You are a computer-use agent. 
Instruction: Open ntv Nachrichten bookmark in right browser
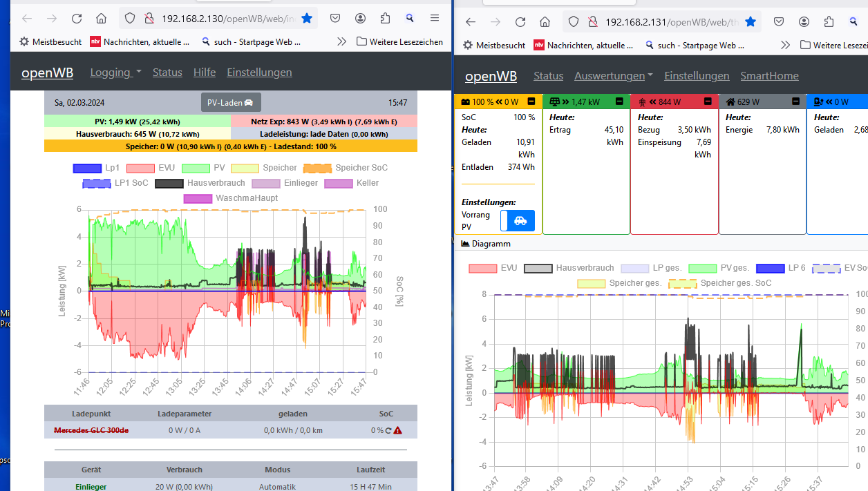point(584,45)
